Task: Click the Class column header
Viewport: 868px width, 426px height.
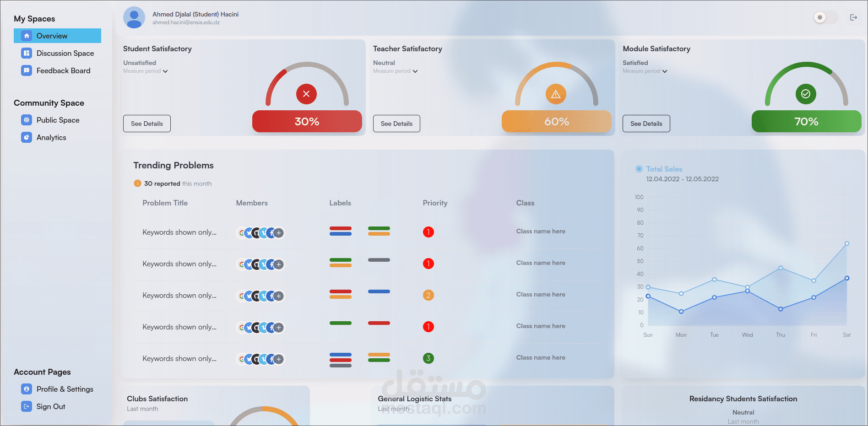Action: (525, 203)
